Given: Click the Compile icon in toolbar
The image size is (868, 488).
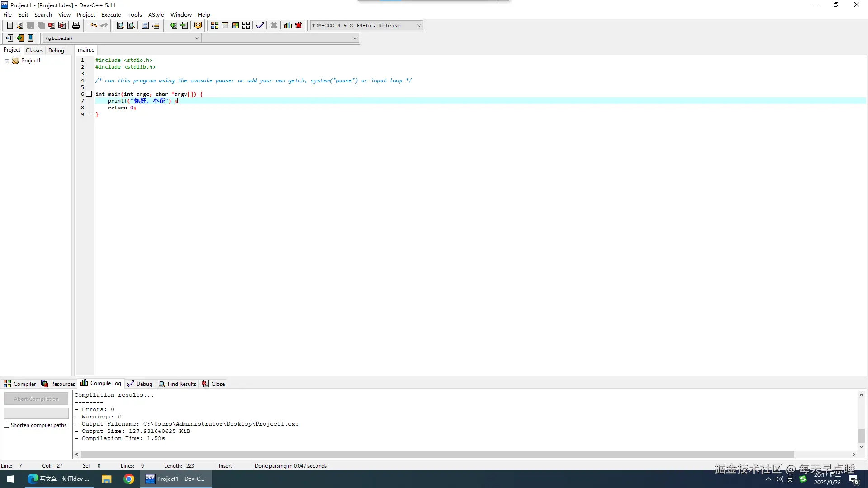Looking at the screenshot, I should pyautogui.click(x=214, y=25).
